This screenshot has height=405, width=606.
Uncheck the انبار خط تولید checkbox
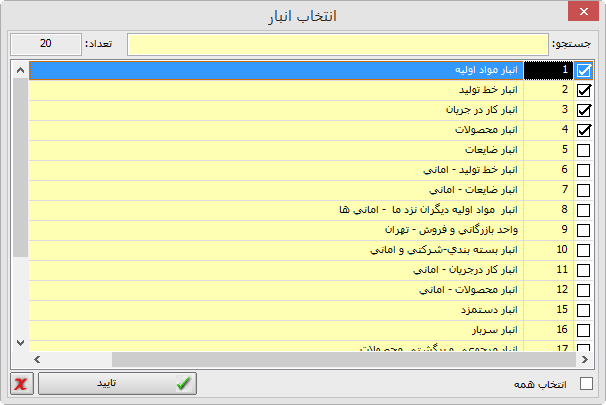coord(584,90)
